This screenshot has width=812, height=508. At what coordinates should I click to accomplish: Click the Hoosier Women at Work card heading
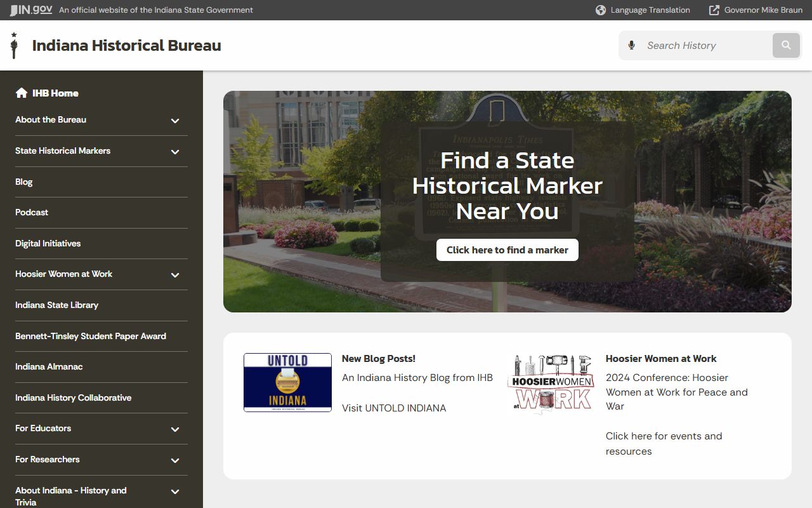pyautogui.click(x=661, y=358)
